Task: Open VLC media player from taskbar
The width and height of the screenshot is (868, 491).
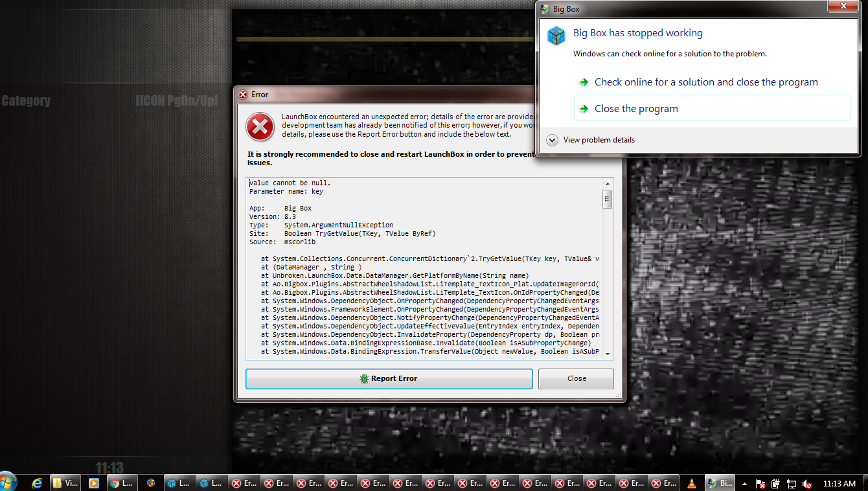Action: pyautogui.click(x=691, y=483)
